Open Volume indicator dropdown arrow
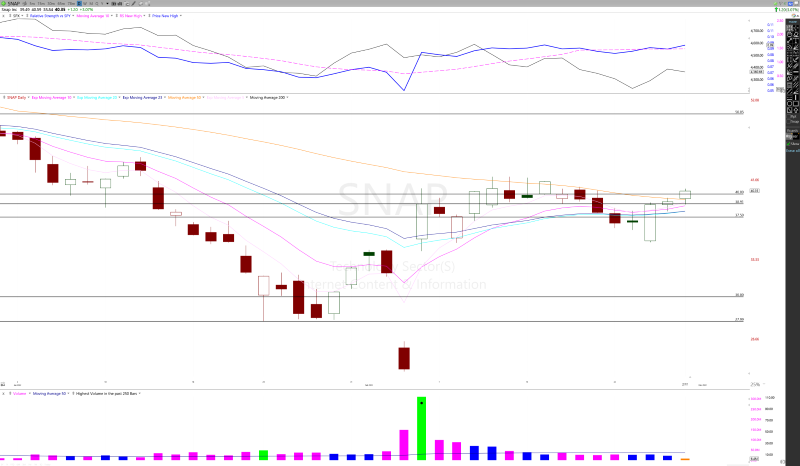The width and height of the screenshot is (800, 466). pos(29,394)
